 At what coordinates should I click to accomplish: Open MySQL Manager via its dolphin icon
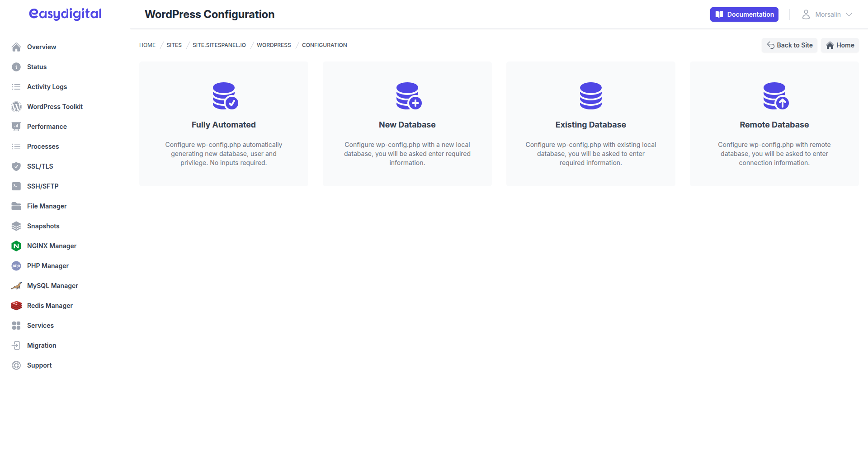16,285
